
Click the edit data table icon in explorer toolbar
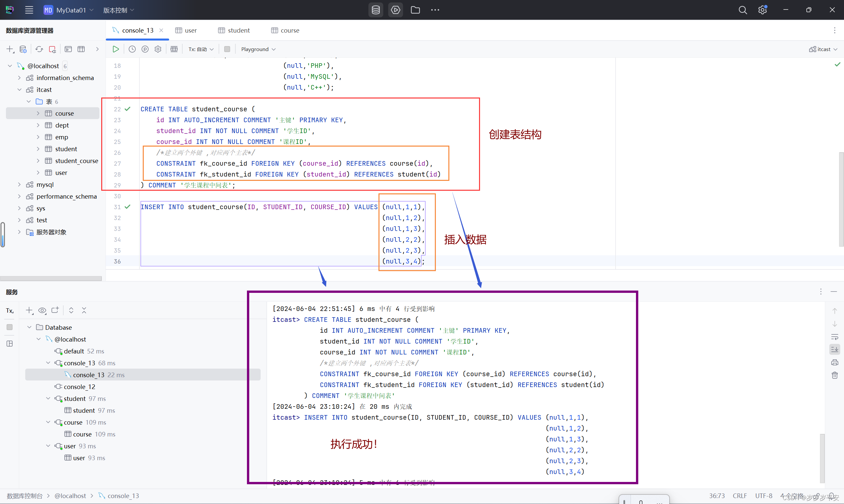click(x=81, y=49)
